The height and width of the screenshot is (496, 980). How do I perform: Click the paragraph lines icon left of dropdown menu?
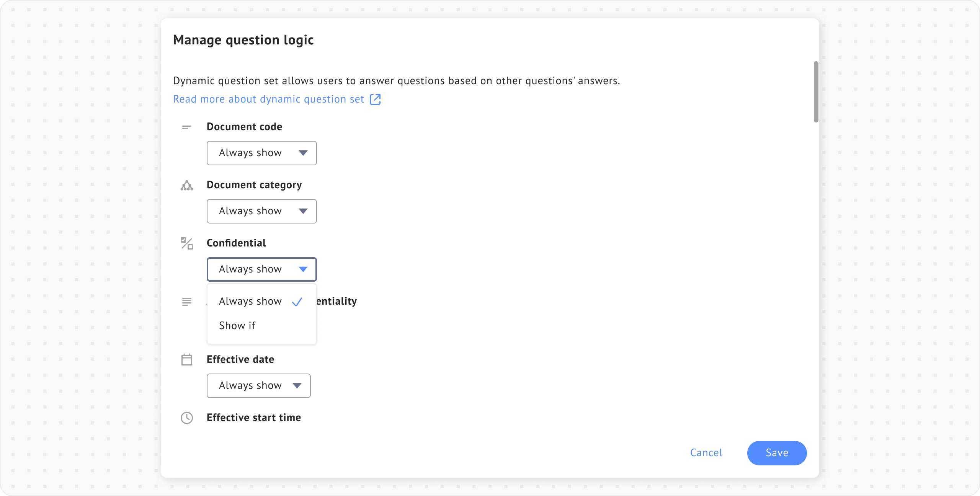[186, 302]
